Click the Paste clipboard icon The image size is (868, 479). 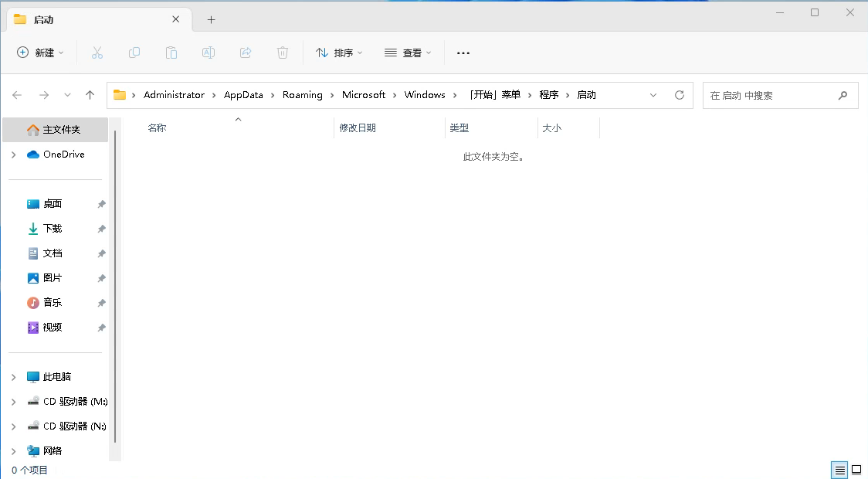[171, 53]
